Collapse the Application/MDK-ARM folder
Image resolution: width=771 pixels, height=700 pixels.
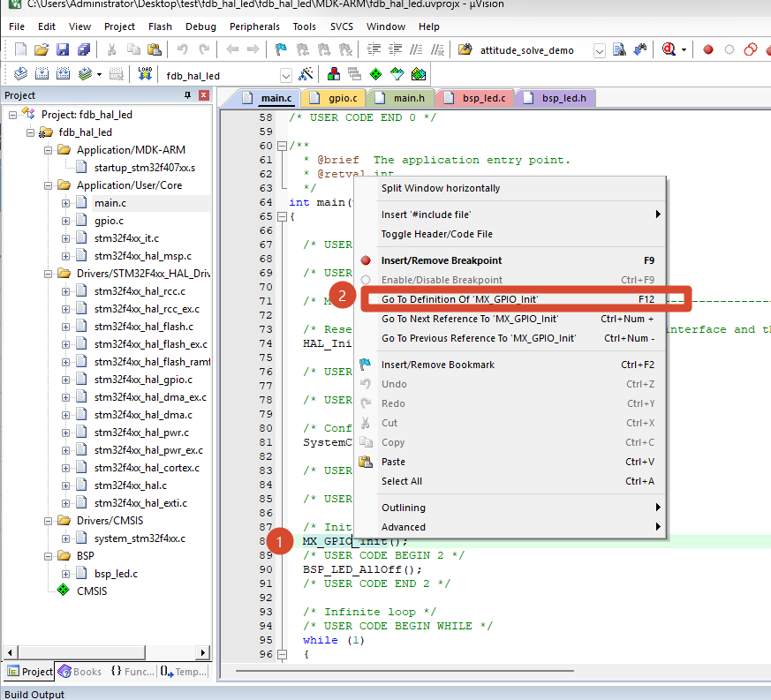click(x=48, y=150)
